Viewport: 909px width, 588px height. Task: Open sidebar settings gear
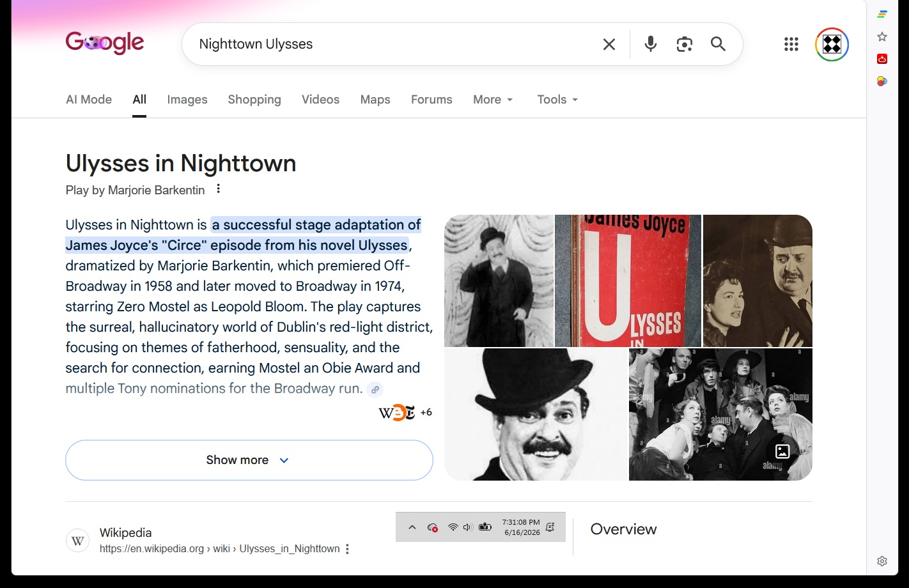[x=882, y=561]
